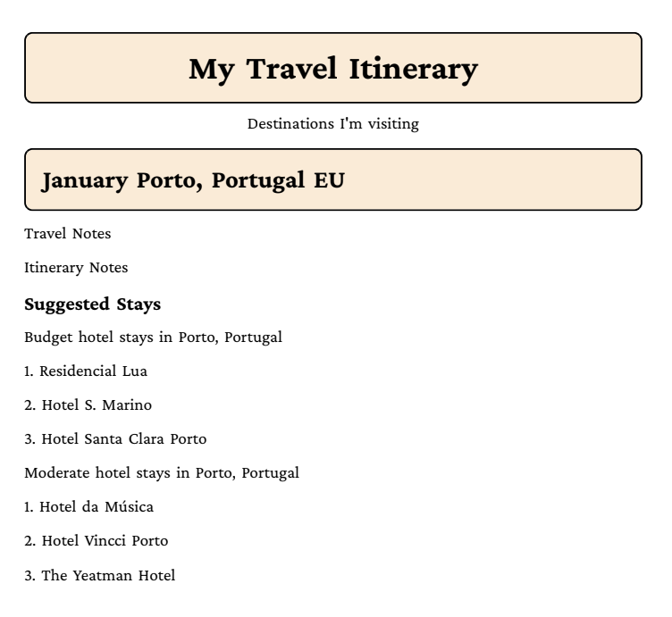The height and width of the screenshot is (617, 672).
Task: Choose Hotel S. Marino entry
Action: click(x=88, y=405)
